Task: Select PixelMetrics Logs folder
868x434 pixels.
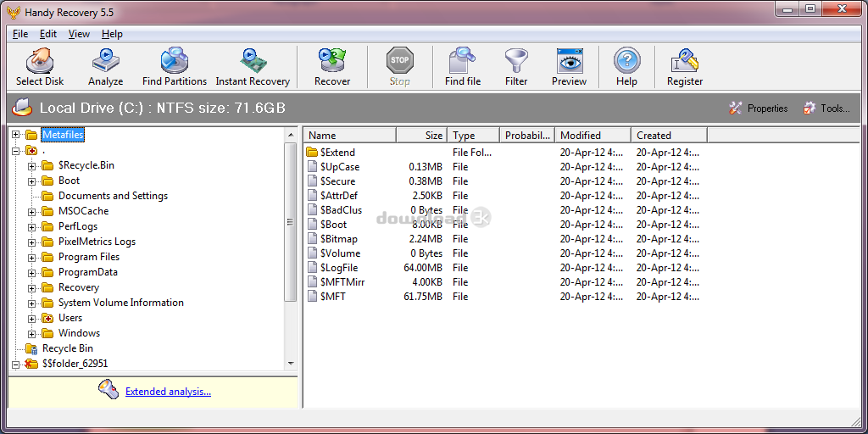Action: point(97,242)
